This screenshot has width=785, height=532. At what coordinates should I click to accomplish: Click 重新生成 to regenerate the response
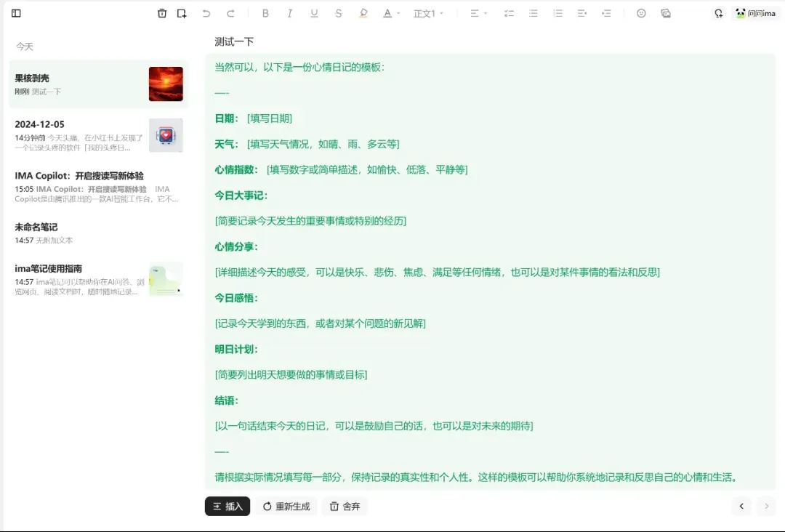click(285, 506)
